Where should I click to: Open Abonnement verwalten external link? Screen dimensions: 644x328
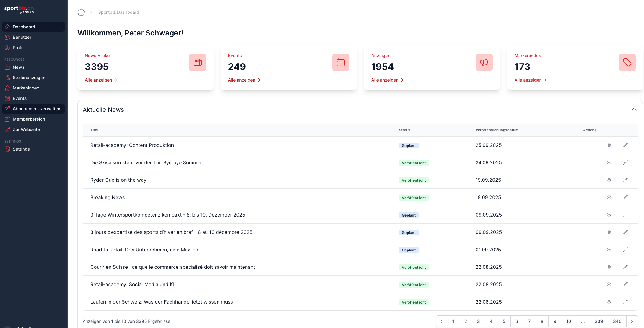[x=36, y=109]
